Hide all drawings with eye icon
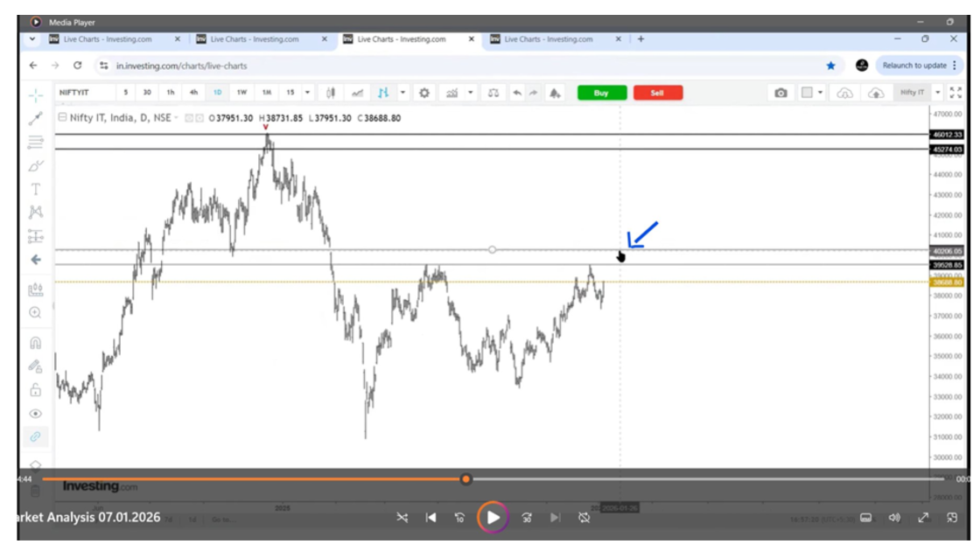980x551 pixels. (x=35, y=413)
